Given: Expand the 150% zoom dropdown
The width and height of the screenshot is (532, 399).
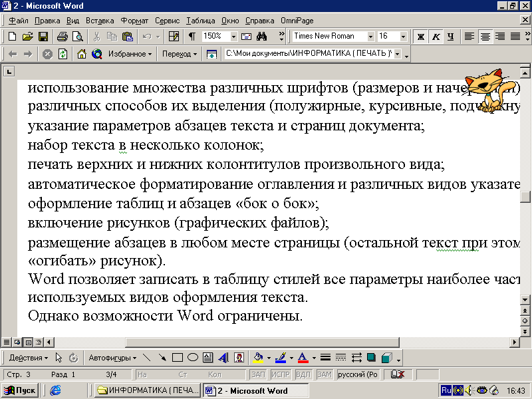Looking at the screenshot, I should click(234, 37).
